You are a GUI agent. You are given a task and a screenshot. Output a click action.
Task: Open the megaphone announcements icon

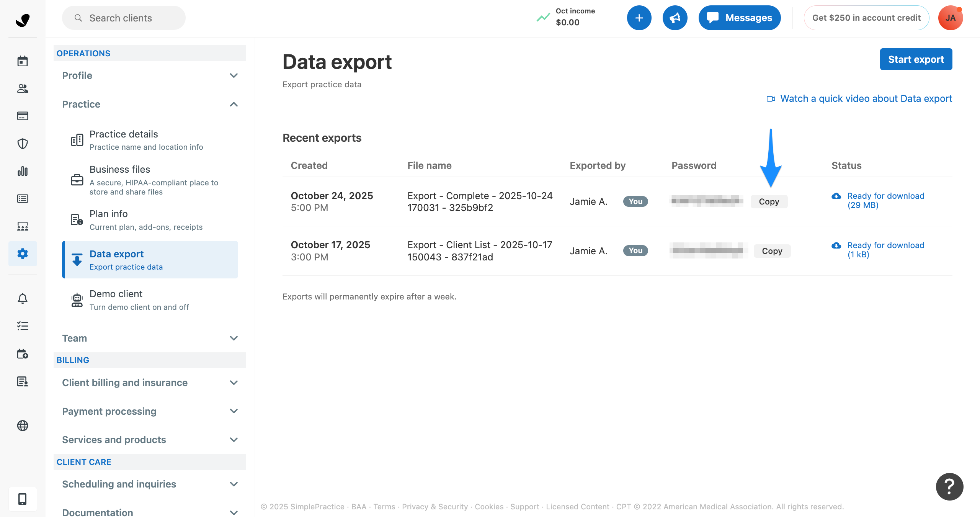[x=675, y=18]
